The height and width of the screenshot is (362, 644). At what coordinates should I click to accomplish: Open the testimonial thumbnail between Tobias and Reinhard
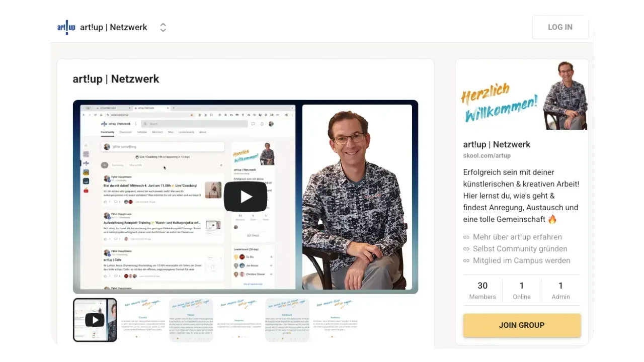(x=239, y=320)
